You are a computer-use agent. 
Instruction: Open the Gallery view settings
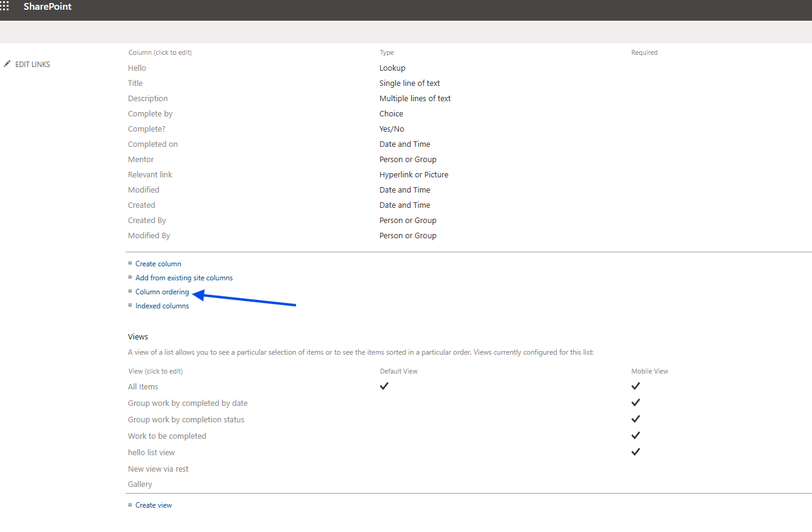pyautogui.click(x=140, y=484)
